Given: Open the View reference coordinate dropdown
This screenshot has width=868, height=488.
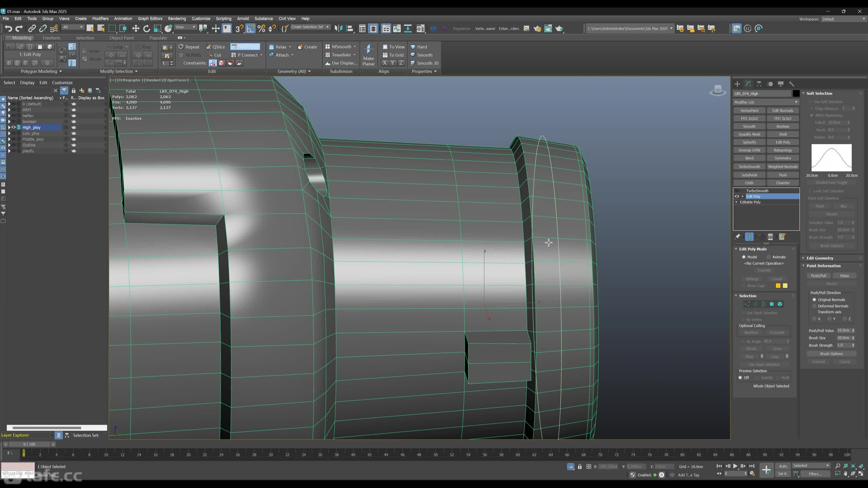Looking at the screenshot, I should point(185,27).
